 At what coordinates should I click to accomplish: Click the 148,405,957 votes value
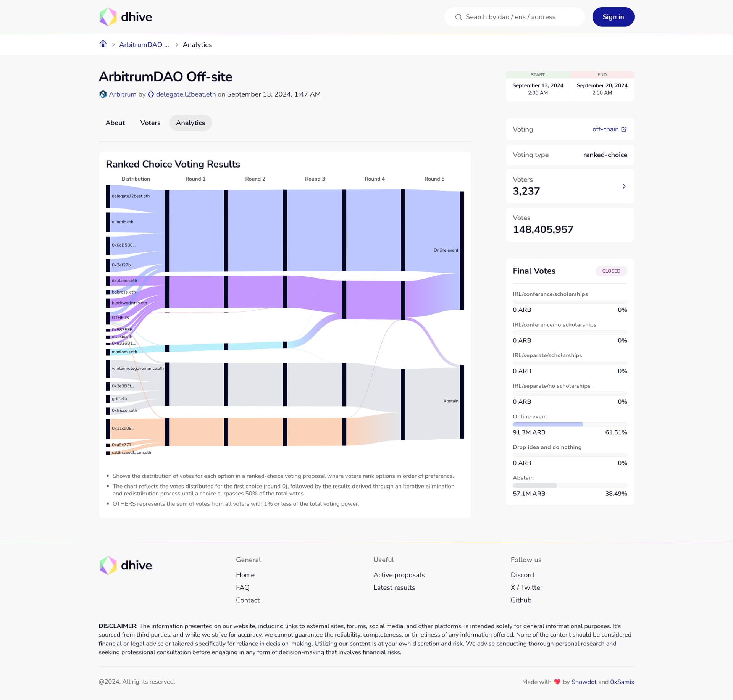[x=543, y=229]
